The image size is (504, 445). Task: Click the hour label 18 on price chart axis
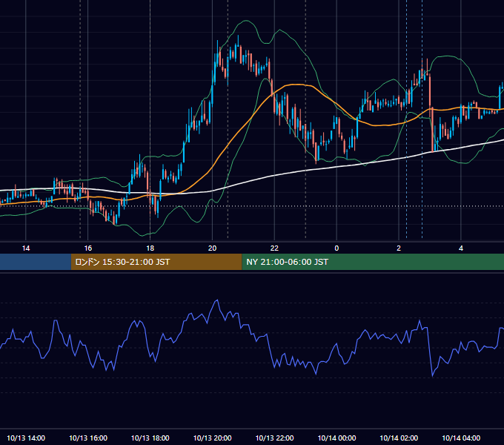point(150,248)
